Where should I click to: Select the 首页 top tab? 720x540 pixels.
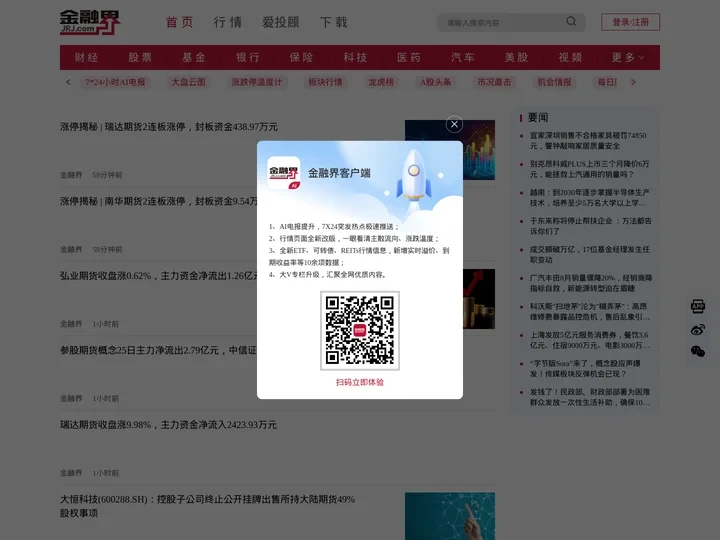pyautogui.click(x=180, y=22)
